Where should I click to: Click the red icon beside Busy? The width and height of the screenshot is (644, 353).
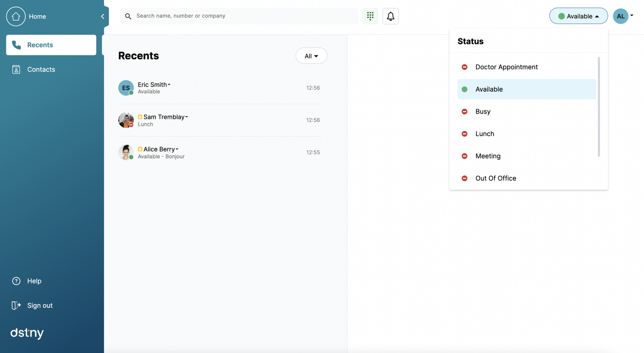[x=464, y=111]
